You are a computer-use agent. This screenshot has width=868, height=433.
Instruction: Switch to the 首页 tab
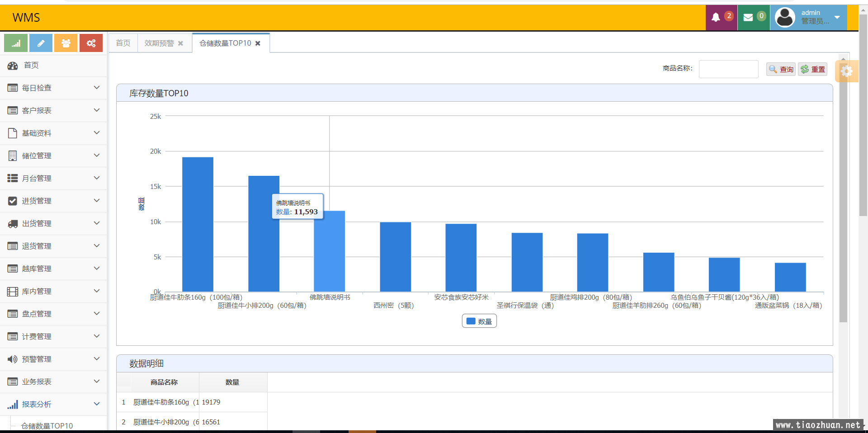[x=123, y=43]
